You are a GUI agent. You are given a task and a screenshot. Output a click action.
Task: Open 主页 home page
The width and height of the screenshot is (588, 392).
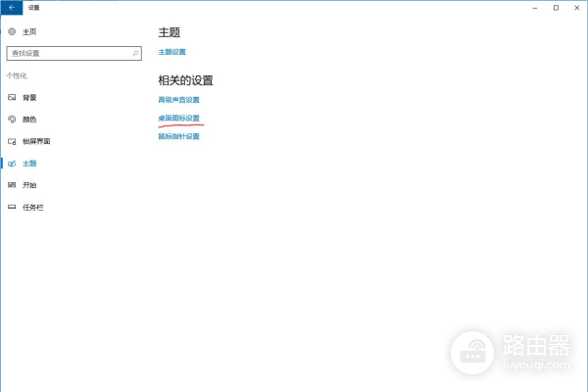29,32
